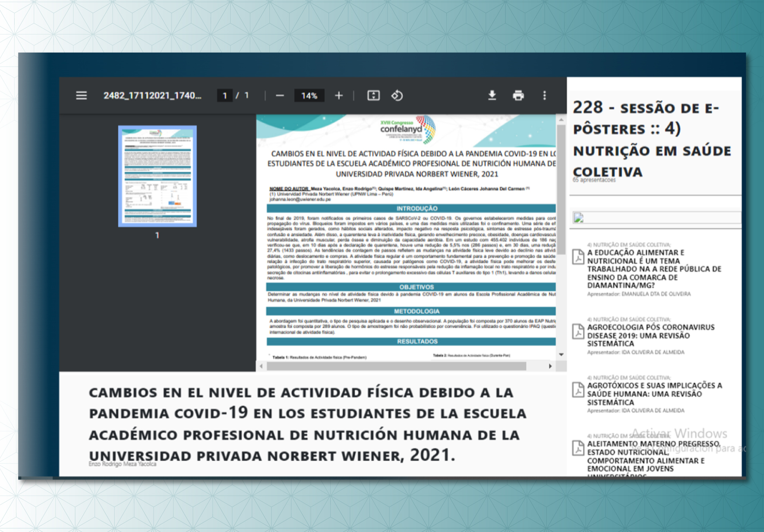Zoom in with the plus icon
764x532 pixels.
coord(339,95)
